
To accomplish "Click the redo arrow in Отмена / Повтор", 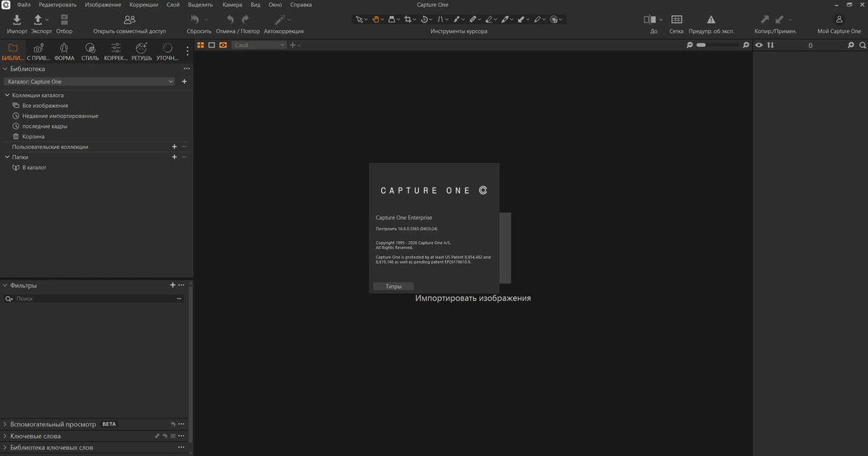I will (x=245, y=20).
